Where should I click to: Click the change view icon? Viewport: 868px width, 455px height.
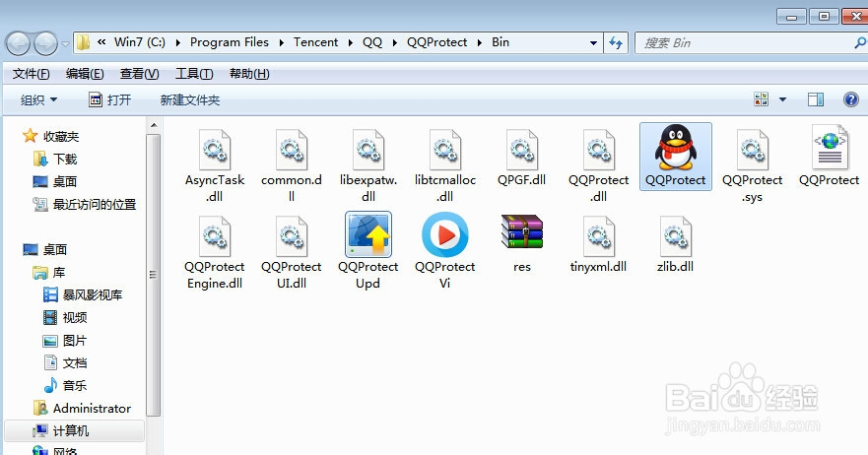pos(762,99)
